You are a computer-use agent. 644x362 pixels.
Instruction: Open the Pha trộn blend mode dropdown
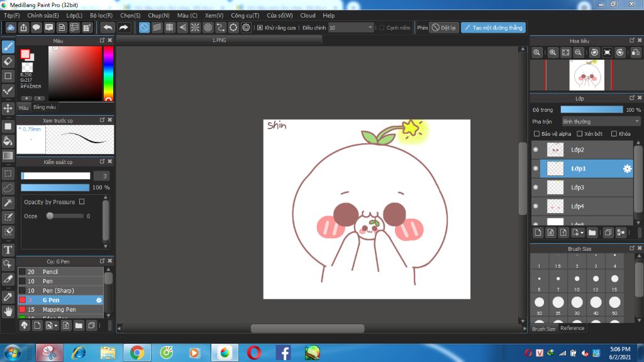[601, 121]
